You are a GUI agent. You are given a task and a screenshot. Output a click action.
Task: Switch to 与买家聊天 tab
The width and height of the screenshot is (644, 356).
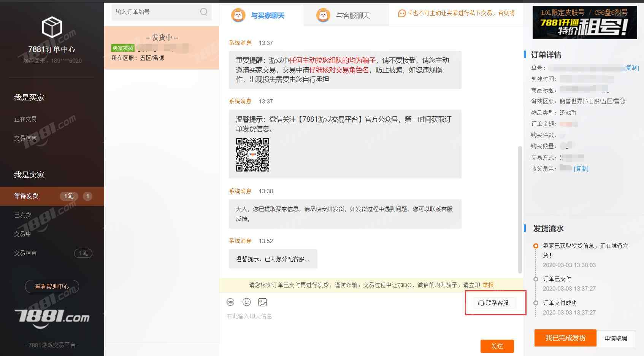[x=262, y=15]
